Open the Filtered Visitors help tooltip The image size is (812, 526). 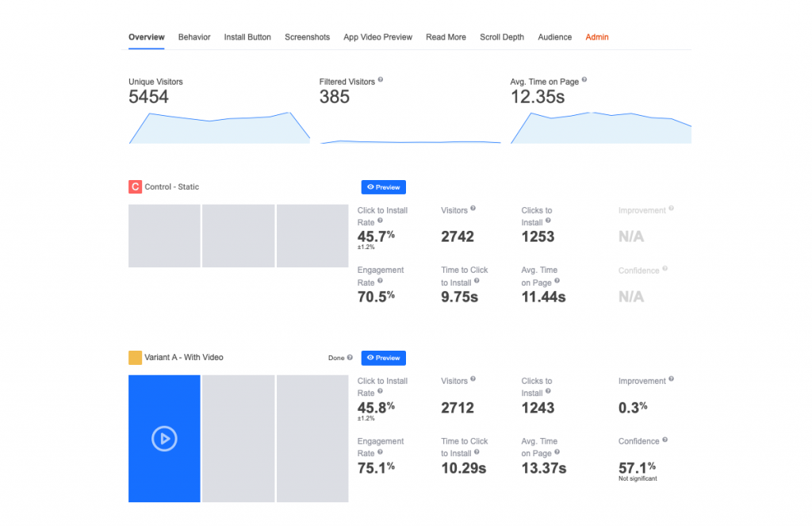pos(380,79)
